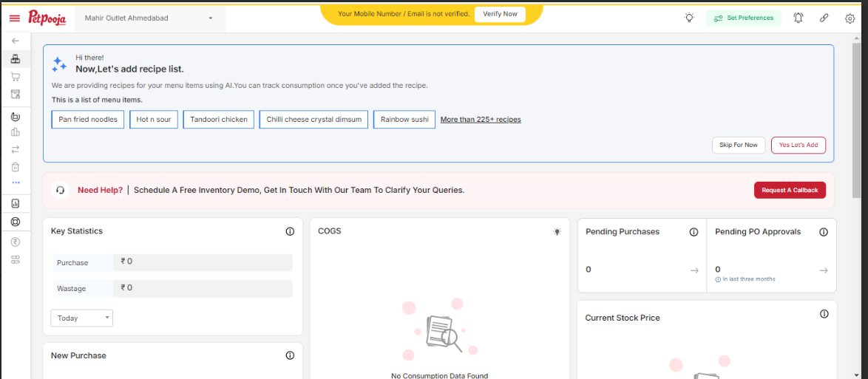This screenshot has height=379, width=868.
Task: Open the shopping cart purchase icon
Action: coord(15,77)
